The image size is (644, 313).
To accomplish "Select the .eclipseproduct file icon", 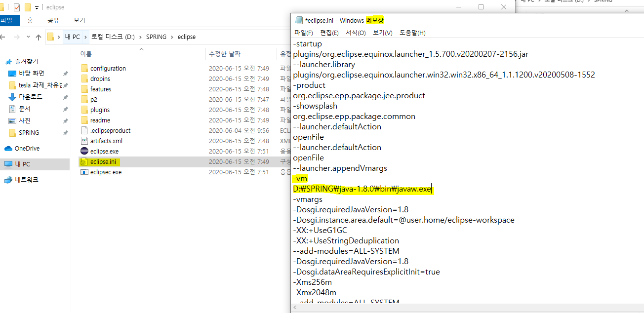I will pyautogui.click(x=84, y=130).
